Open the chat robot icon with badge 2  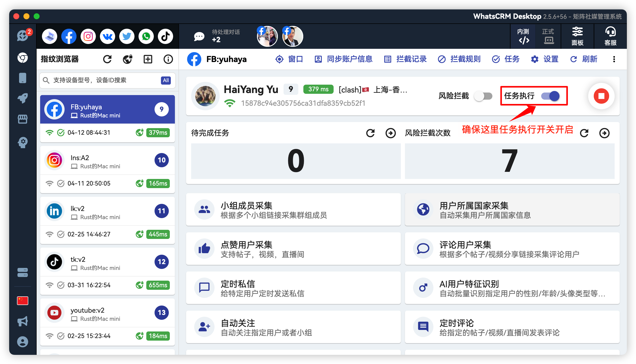click(x=23, y=36)
